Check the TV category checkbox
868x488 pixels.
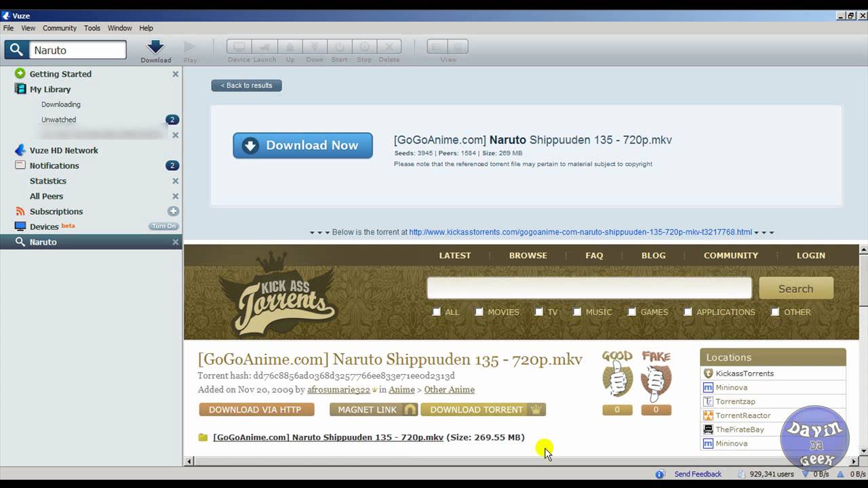538,312
